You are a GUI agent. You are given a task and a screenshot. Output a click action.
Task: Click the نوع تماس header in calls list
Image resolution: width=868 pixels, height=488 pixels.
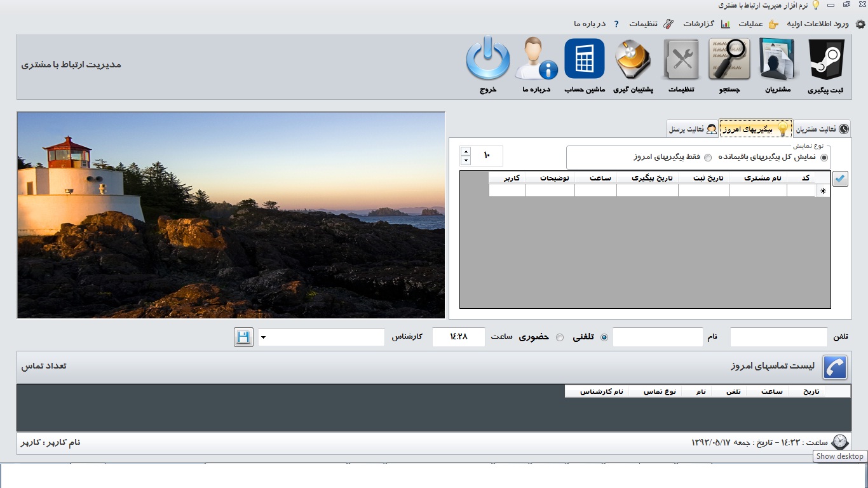(x=654, y=391)
